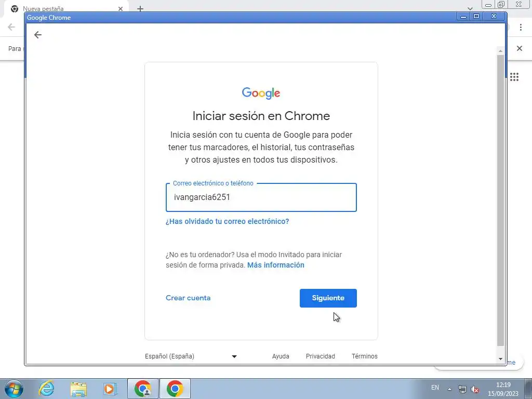Viewport: 532px width, 399px height.
Task: Open the network tray icon
Action: (462, 389)
